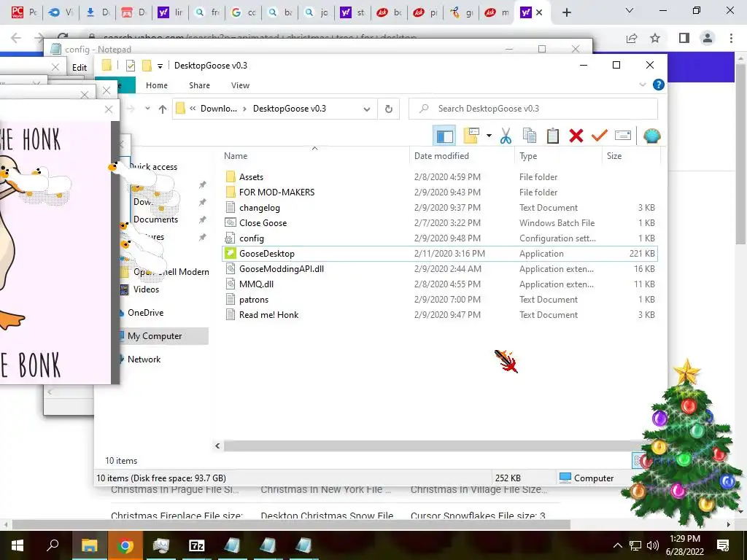Screen dimensions: 747x560
Task: Open the 7-Zip taskbar icon
Action: click(197, 545)
